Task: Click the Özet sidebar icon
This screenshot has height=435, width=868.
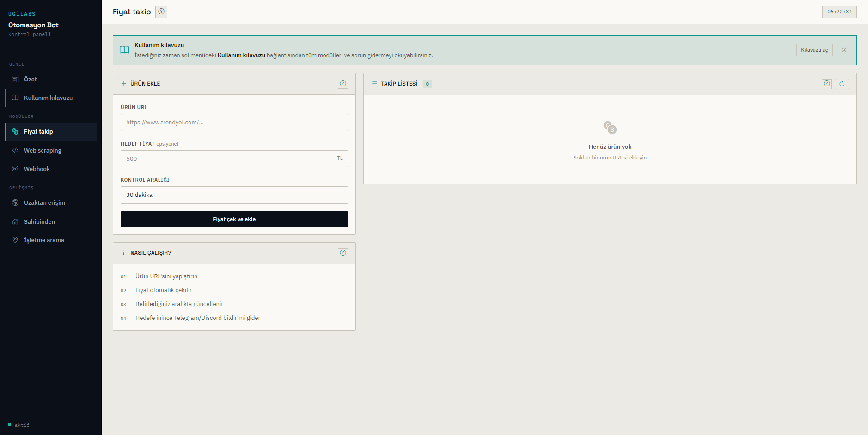Action: (x=15, y=79)
